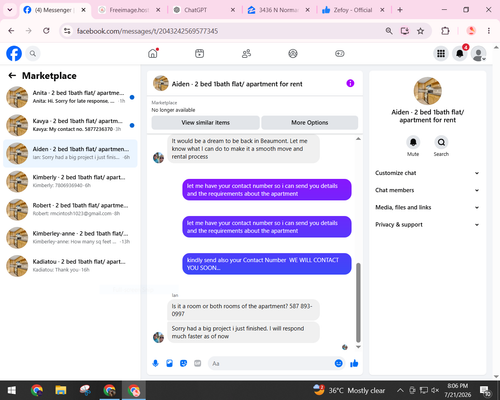Open the Reels video icon
Image resolution: width=500 pixels, height=400 pixels.
pos(200,53)
